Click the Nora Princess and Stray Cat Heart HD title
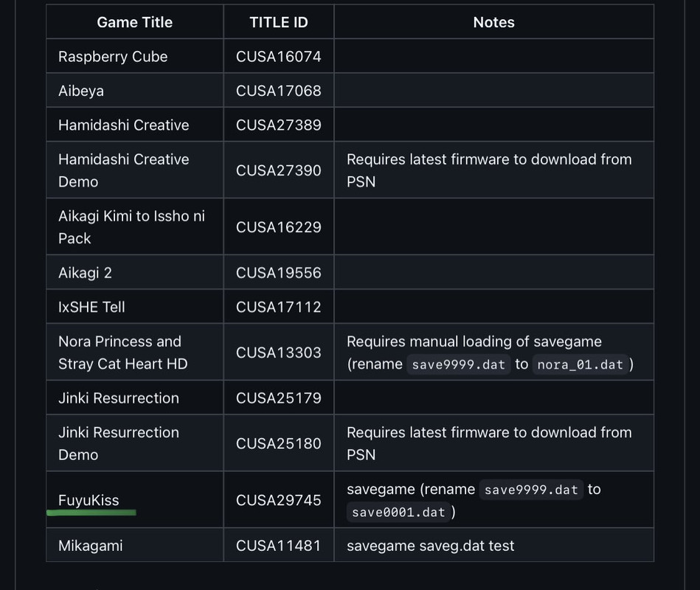The width and height of the screenshot is (700, 590). point(122,353)
